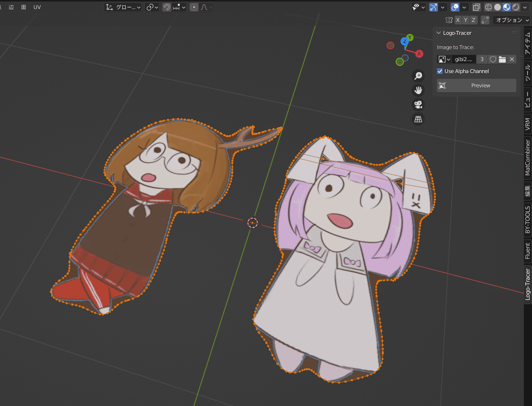532x406 pixels.
Task: Select rendered viewport shading
Action: point(516,7)
